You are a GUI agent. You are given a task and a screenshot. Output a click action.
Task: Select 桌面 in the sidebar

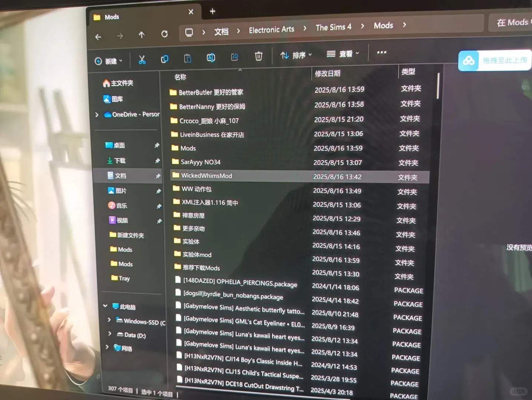pyautogui.click(x=115, y=145)
